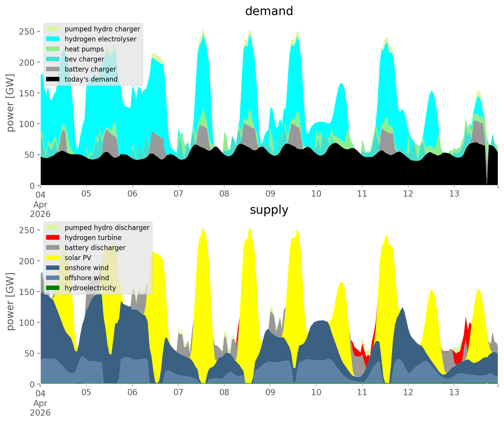Click the heat pumps green legend swatch

(53, 49)
